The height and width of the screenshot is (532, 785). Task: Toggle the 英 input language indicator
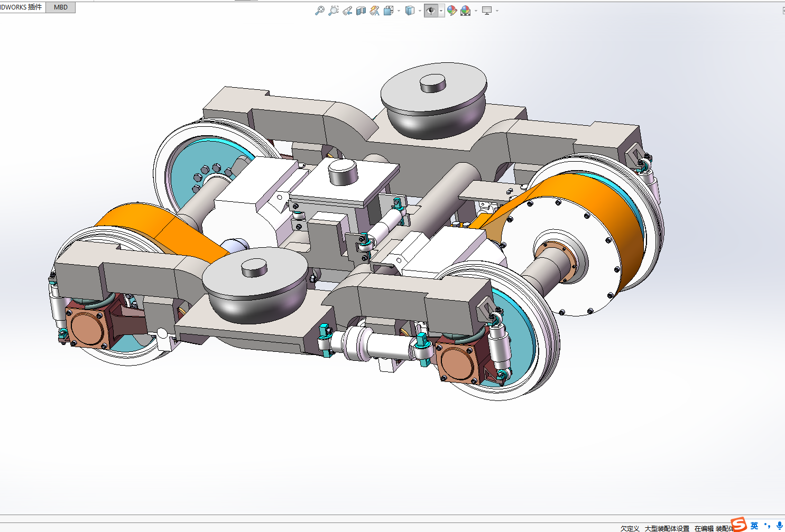coord(754,526)
